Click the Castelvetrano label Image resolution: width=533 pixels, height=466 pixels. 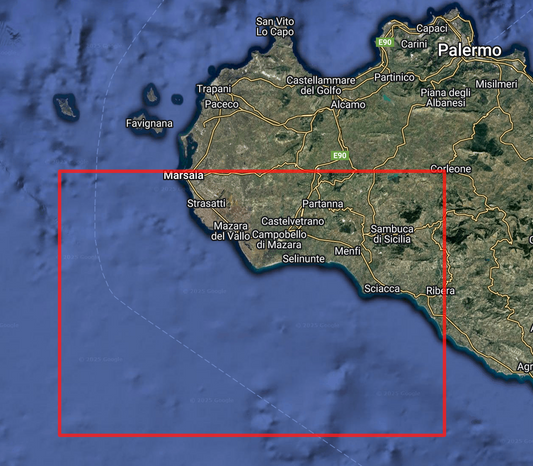click(x=293, y=221)
